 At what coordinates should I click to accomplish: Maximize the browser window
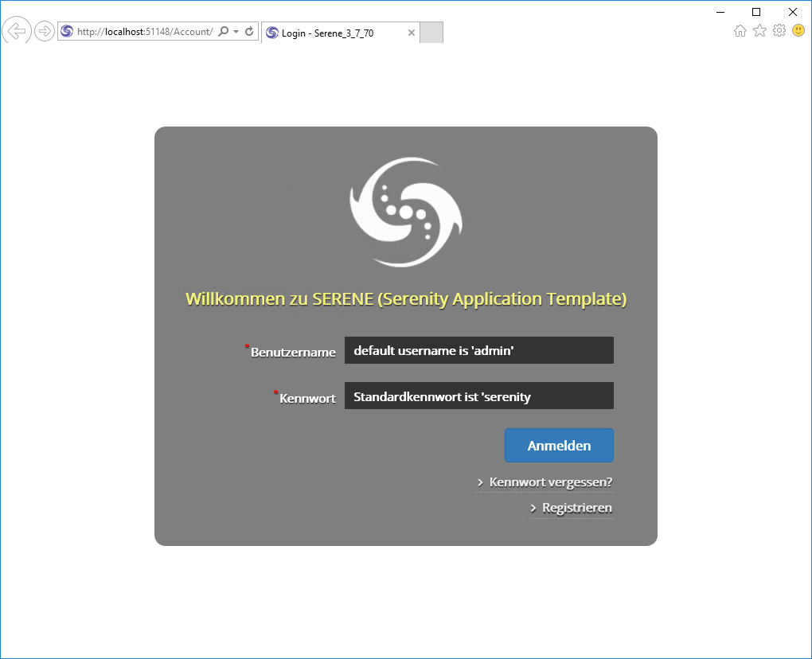pos(756,12)
